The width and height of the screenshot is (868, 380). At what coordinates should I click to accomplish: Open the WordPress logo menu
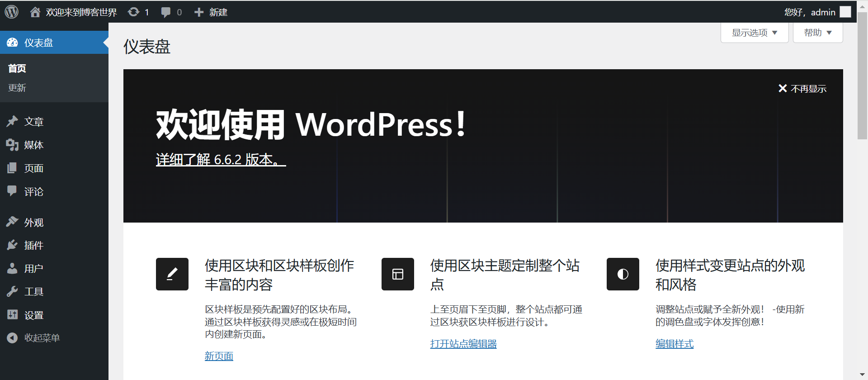point(12,12)
